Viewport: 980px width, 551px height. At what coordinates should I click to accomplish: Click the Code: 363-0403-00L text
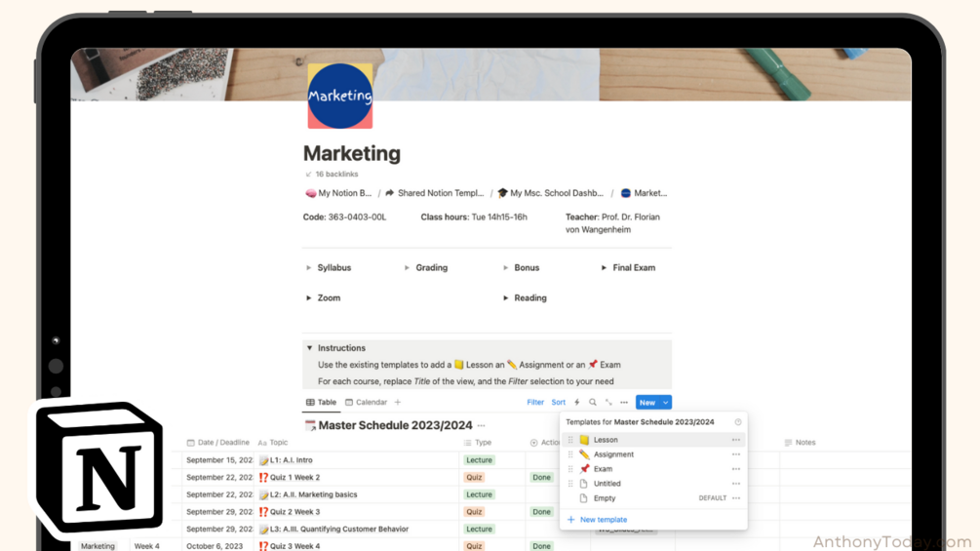pyautogui.click(x=344, y=217)
